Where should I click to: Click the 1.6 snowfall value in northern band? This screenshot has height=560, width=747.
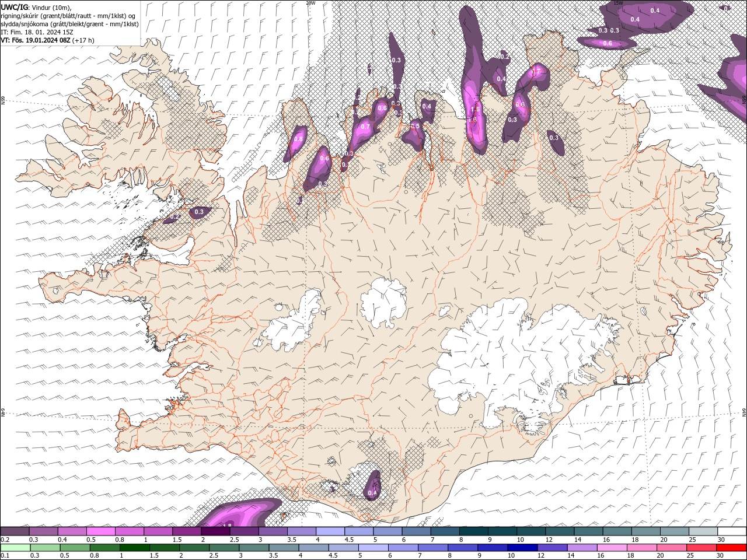click(474, 109)
